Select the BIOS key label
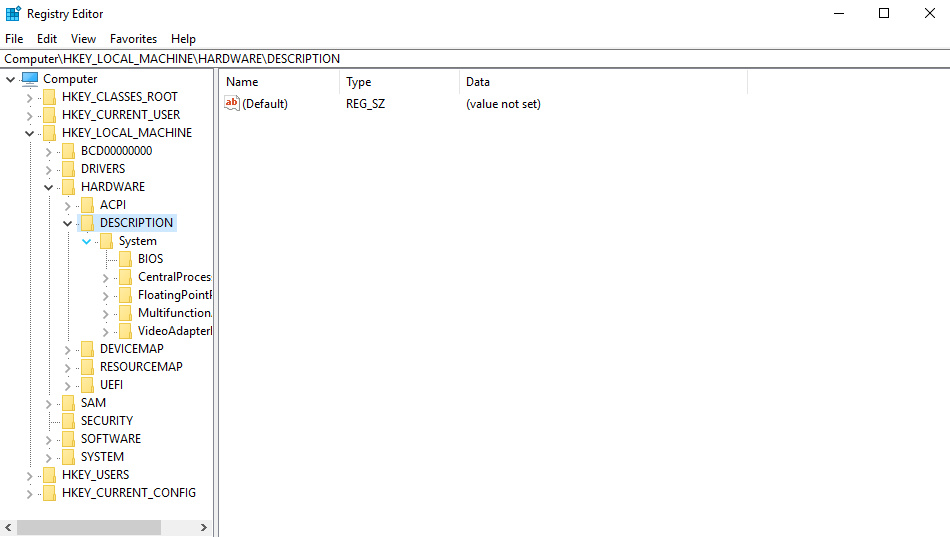 tap(150, 259)
